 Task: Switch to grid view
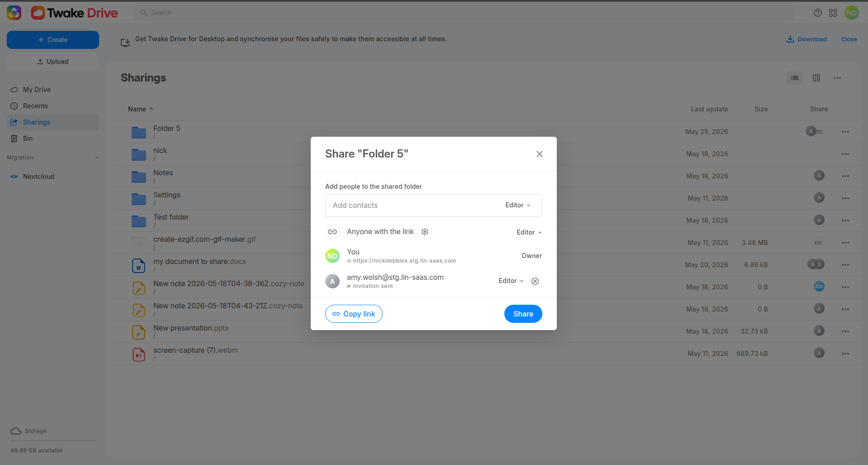coord(816,78)
